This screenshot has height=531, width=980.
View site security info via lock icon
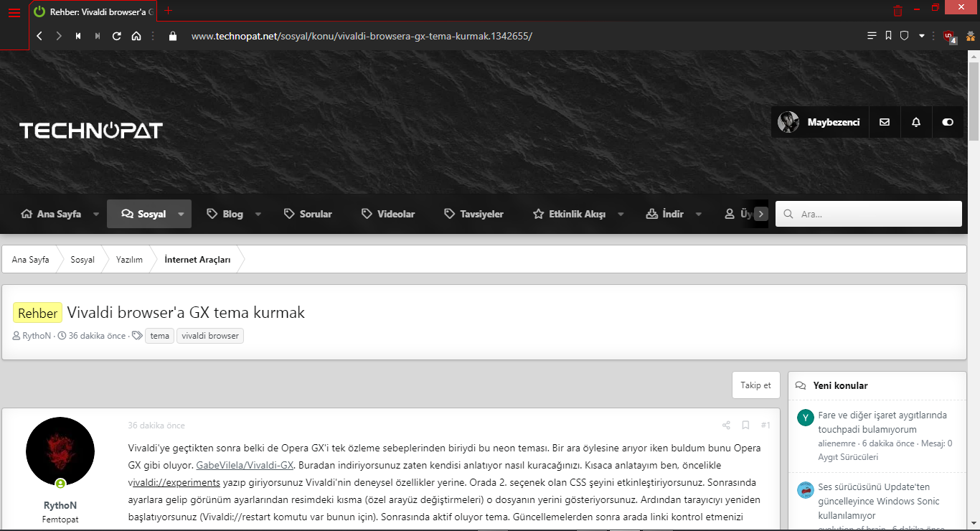tap(172, 36)
